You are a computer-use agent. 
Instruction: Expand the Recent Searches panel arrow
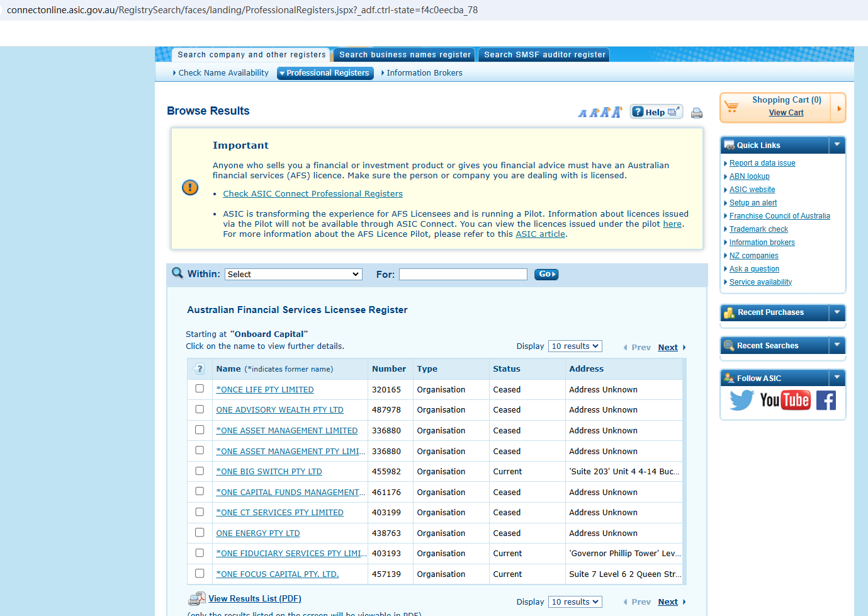pyautogui.click(x=837, y=345)
